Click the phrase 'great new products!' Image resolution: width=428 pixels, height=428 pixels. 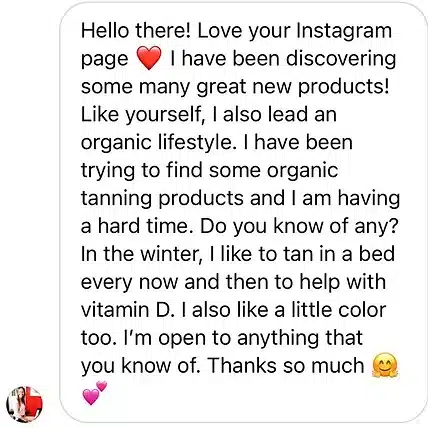pyautogui.click(x=293, y=87)
